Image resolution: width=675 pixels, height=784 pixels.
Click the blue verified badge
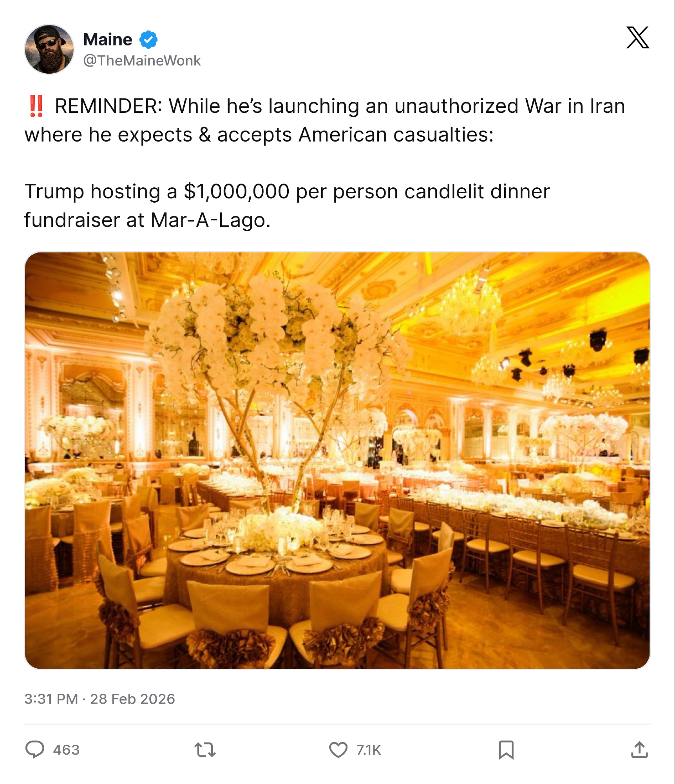coord(148,40)
